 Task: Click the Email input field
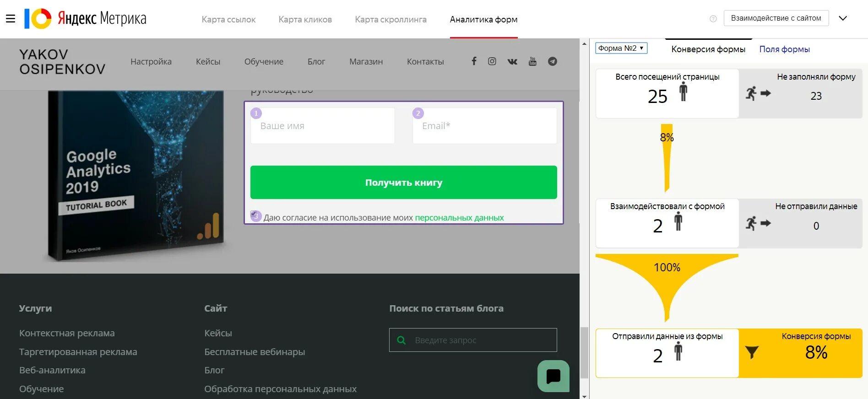pos(484,126)
